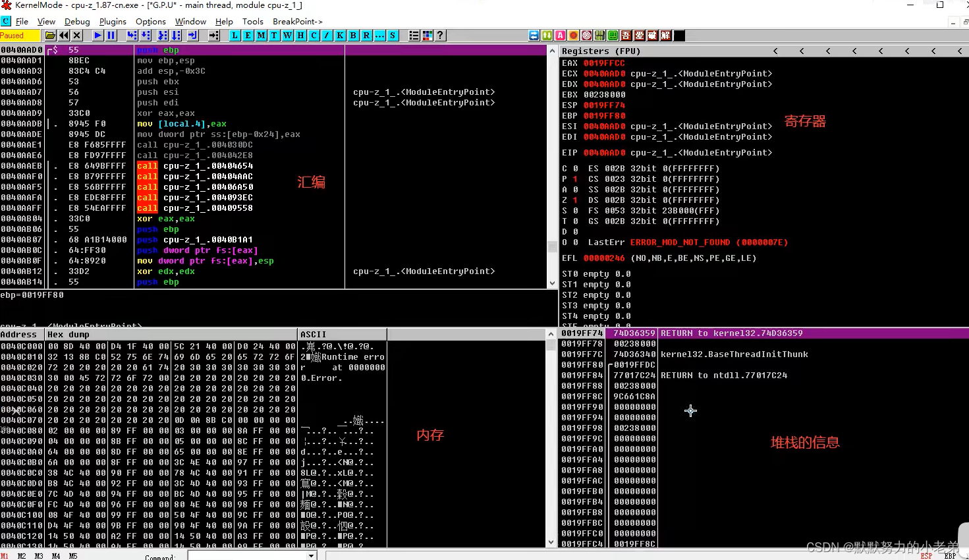Show the Source window (S)
The height and width of the screenshot is (560, 969).
tap(393, 36)
